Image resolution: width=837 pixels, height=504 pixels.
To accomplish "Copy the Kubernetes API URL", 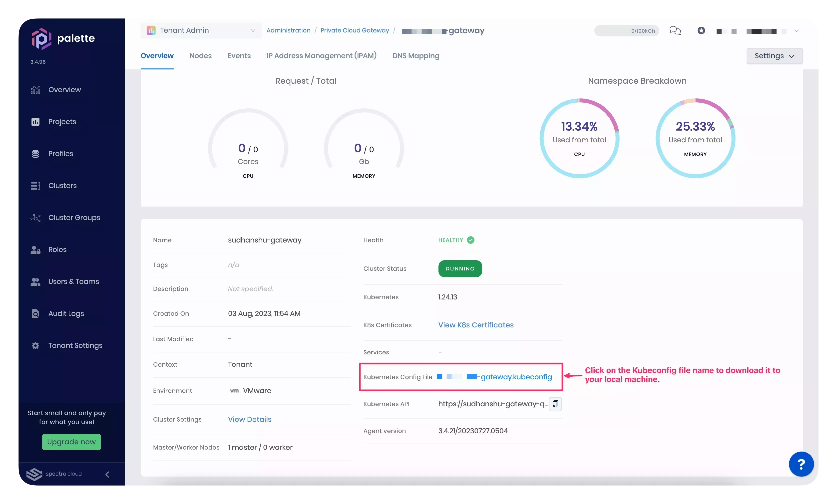I will tap(555, 404).
